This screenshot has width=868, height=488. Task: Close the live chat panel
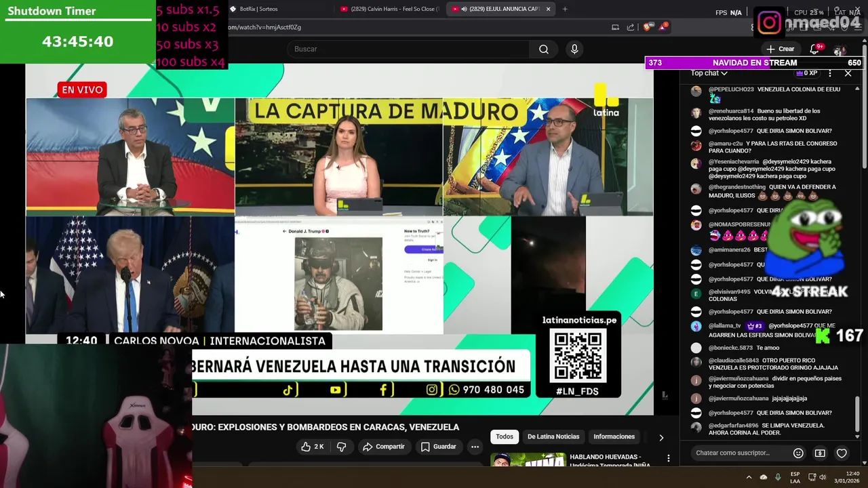coord(848,73)
